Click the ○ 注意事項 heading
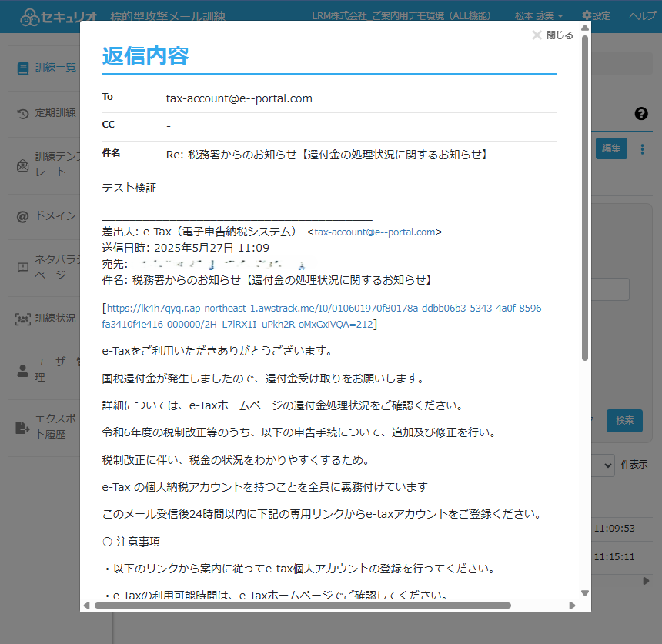 click(132, 542)
